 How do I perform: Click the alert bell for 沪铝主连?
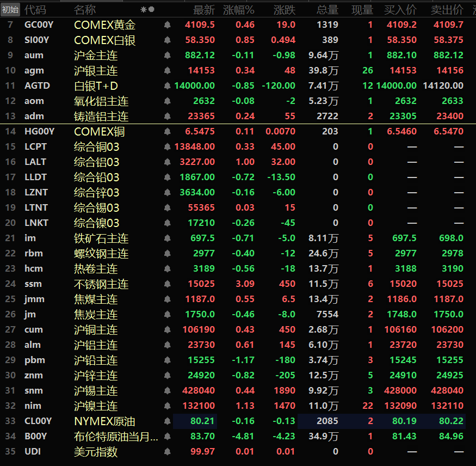coord(167,345)
